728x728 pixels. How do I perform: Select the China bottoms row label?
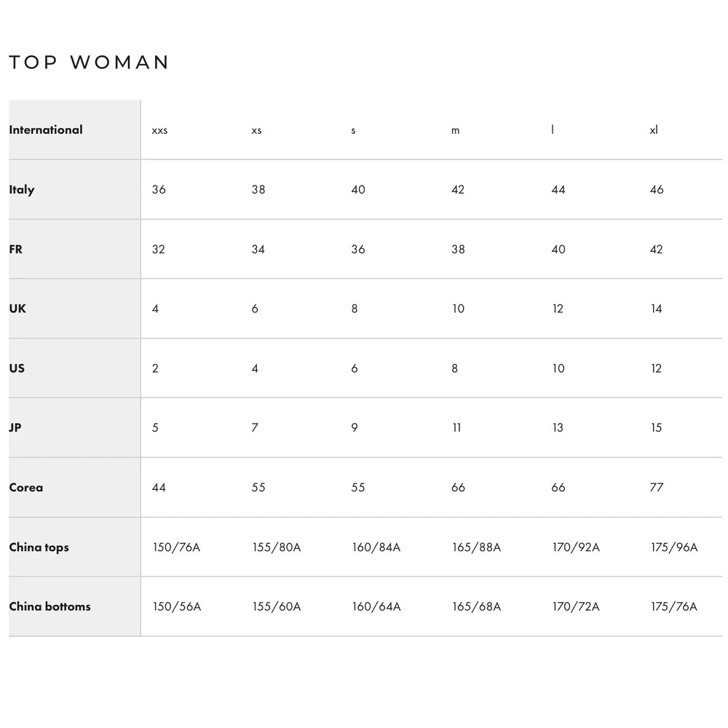[x=50, y=606]
